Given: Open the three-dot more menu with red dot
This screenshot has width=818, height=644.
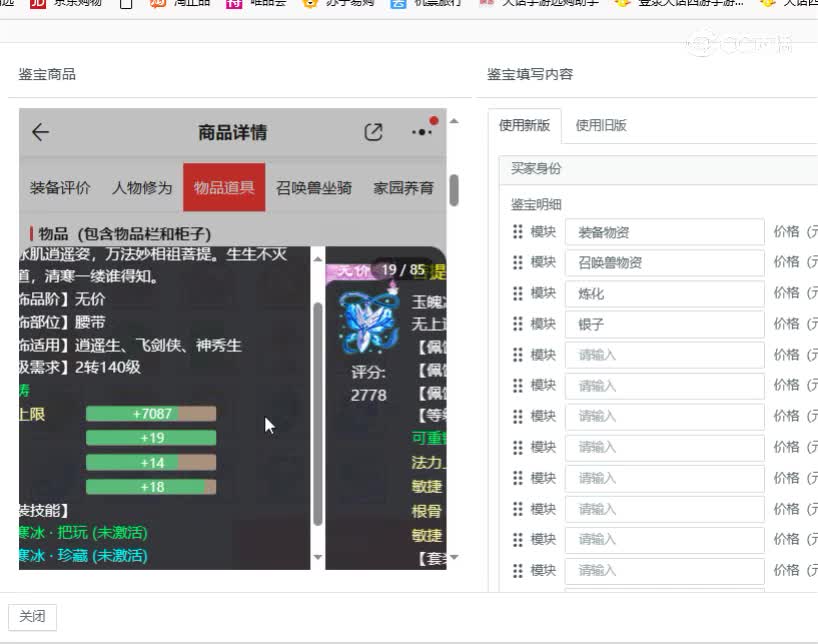Looking at the screenshot, I should [422, 132].
